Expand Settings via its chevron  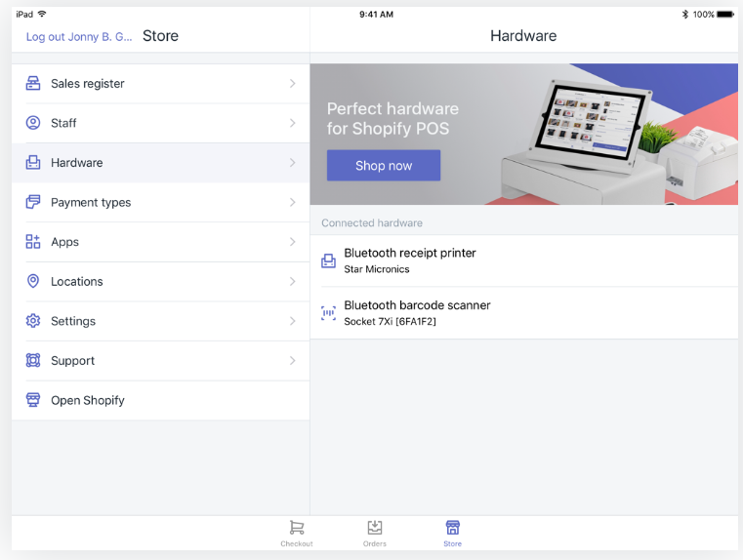pyautogui.click(x=292, y=321)
